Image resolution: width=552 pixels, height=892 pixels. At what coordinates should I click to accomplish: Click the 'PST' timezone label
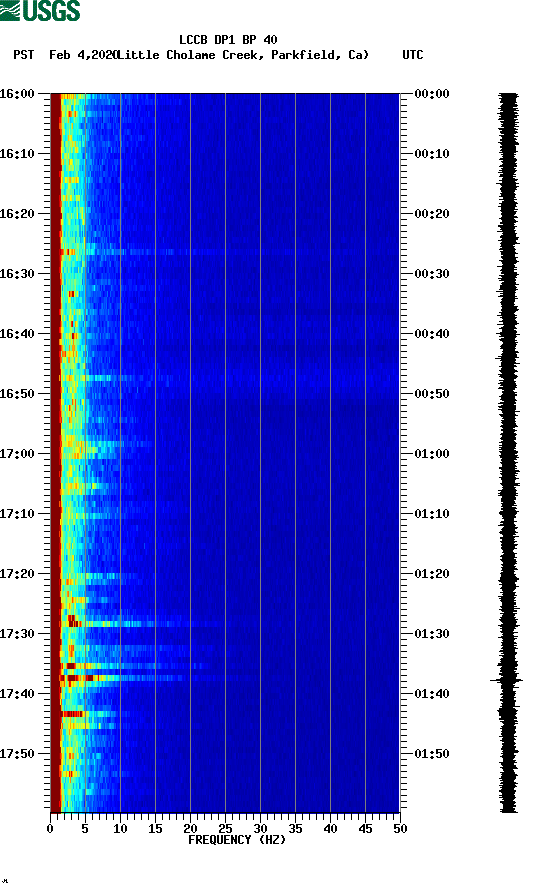point(23,55)
